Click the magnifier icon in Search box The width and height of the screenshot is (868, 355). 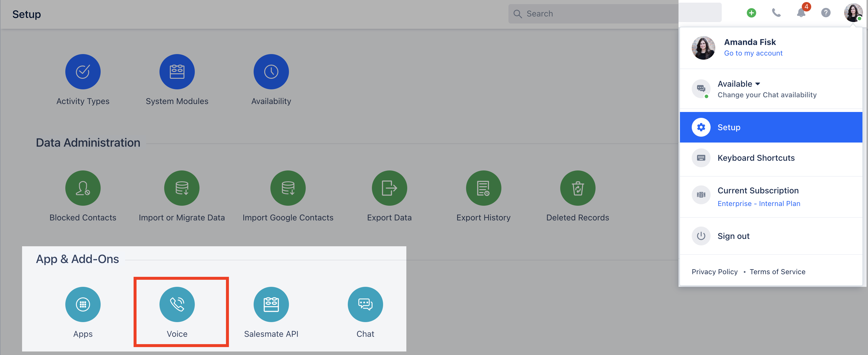517,14
